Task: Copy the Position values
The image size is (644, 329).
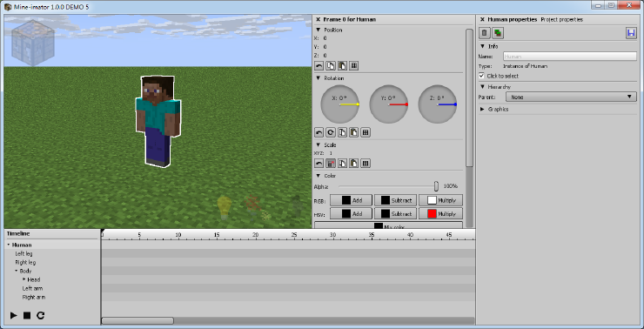Action: click(331, 66)
